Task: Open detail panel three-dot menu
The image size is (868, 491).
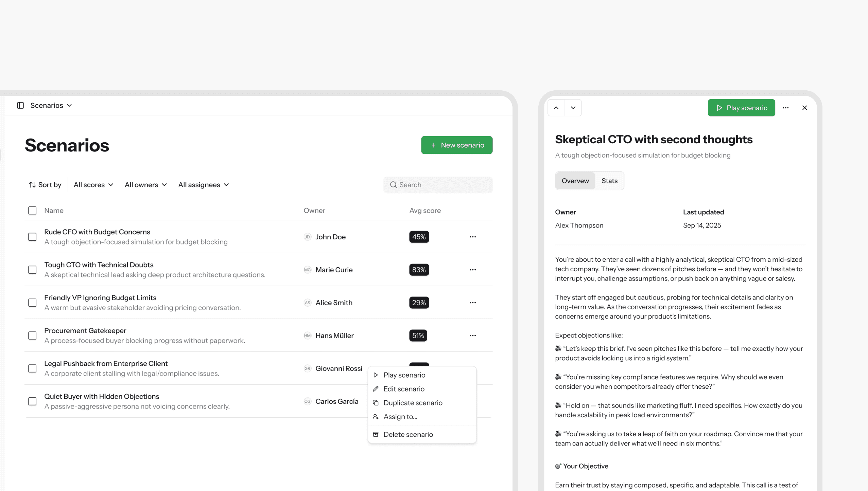Action: pos(785,108)
